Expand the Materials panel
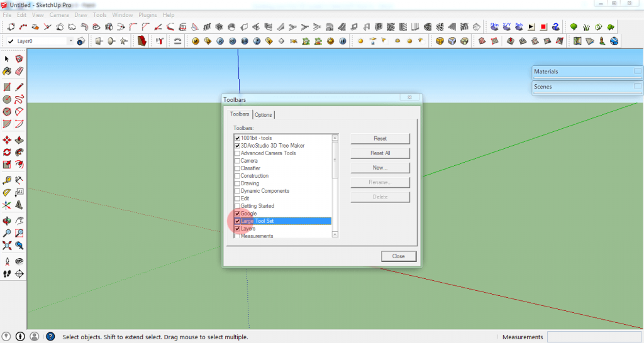The width and height of the screenshot is (644, 343). point(638,72)
